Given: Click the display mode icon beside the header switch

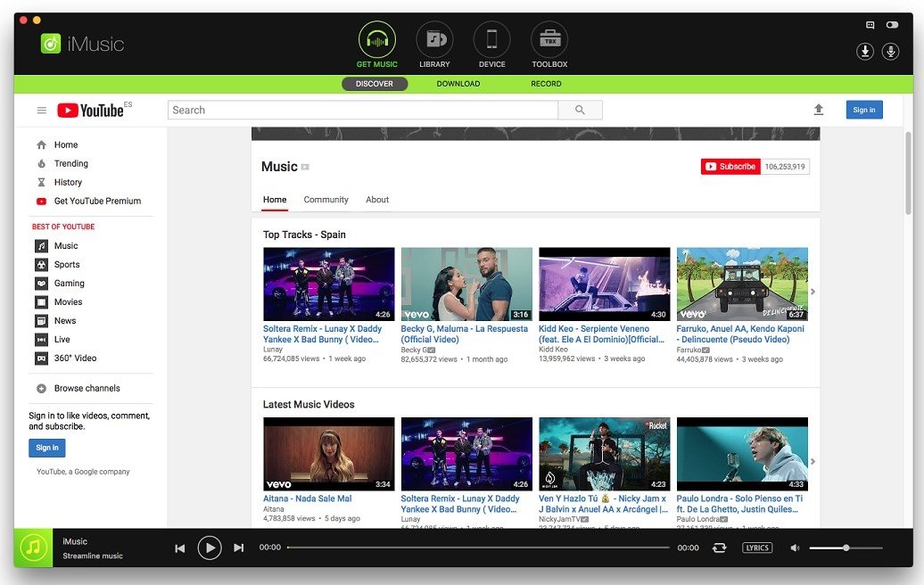Looking at the screenshot, I should pos(870,25).
